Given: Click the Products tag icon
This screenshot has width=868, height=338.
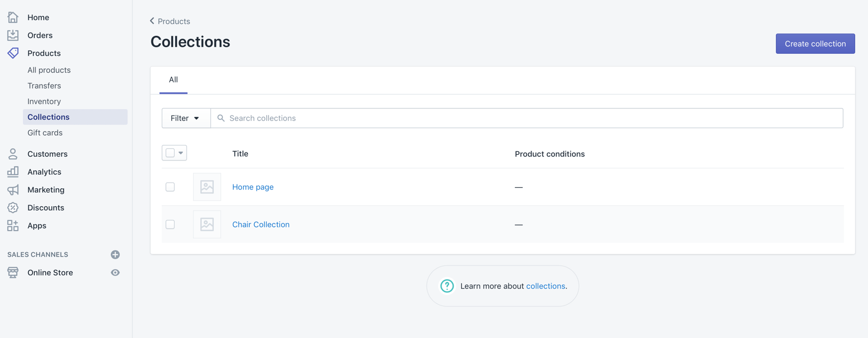Looking at the screenshot, I should tap(13, 53).
